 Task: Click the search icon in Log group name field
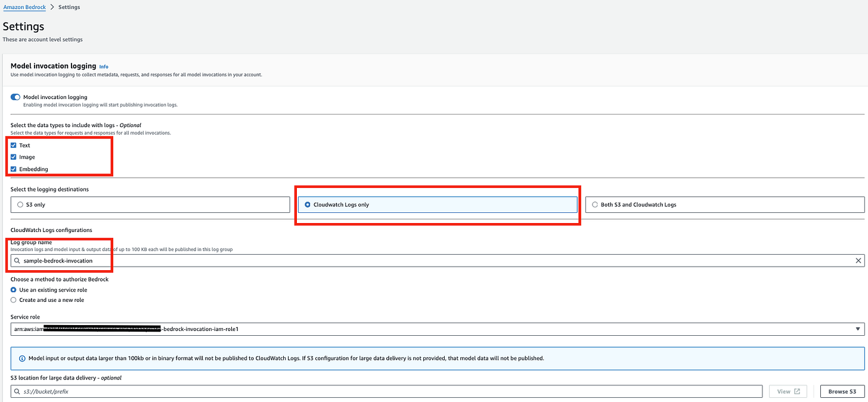pos(18,261)
